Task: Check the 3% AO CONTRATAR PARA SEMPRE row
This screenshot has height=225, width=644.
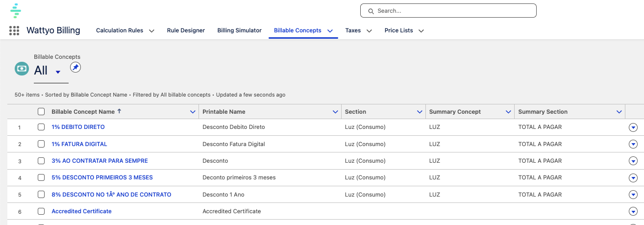Action: pos(41,161)
